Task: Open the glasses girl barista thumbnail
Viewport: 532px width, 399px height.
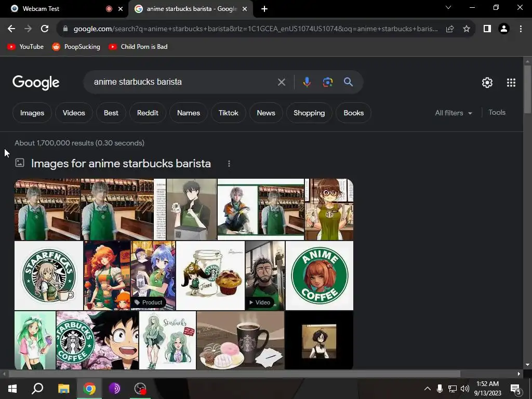Action: pos(329,209)
